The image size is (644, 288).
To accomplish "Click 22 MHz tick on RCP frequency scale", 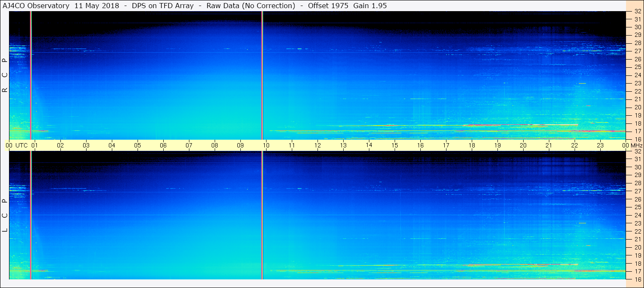I will [637, 91].
